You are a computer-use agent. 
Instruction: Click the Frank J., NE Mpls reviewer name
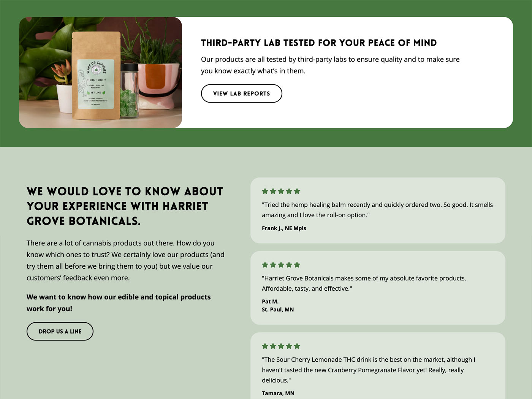tap(284, 228)
